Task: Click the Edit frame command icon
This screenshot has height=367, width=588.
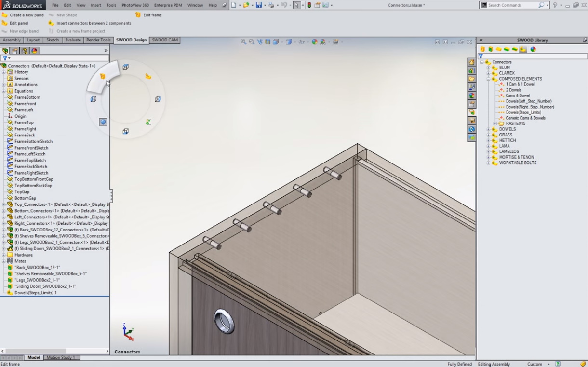Action: (138, 15)
